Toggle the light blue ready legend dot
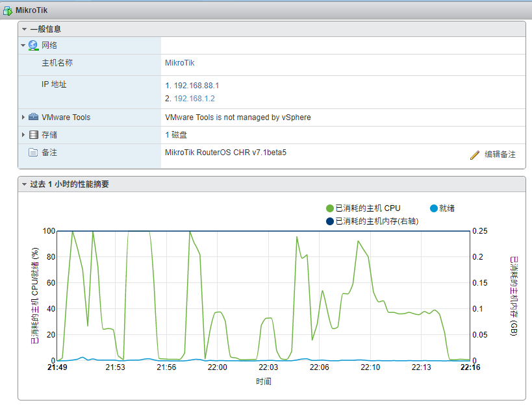 tap(434, 208)
